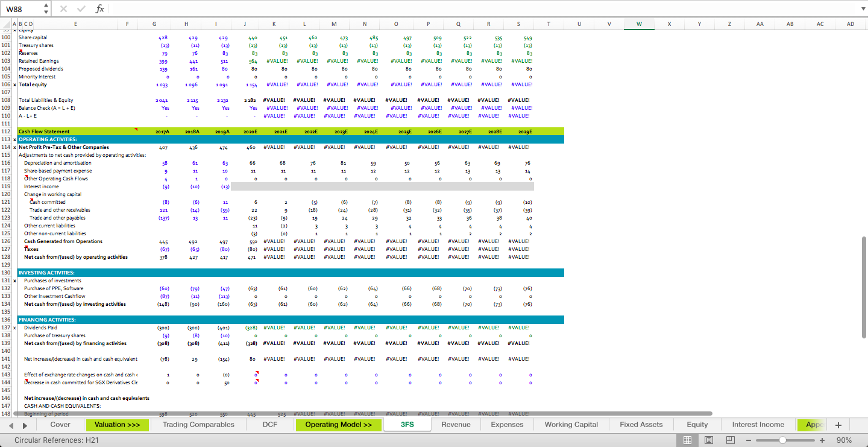
Task: Click the Share-based payment expense label
Action: 58,171
